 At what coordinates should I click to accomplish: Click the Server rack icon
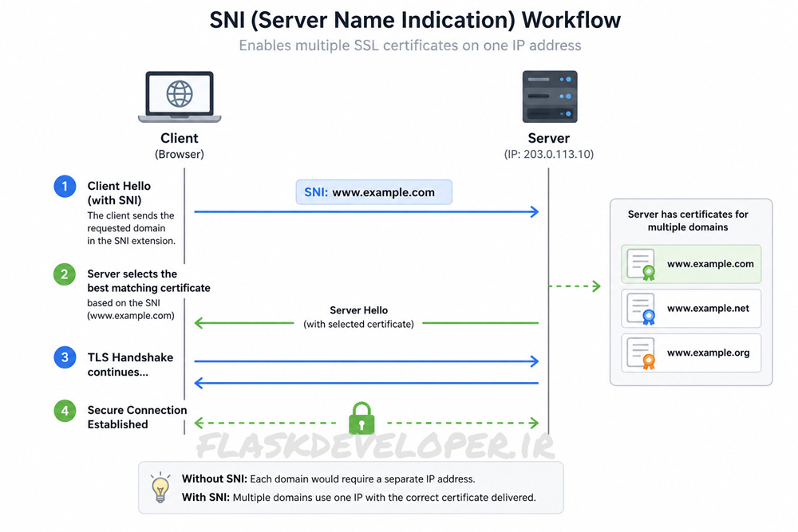click(550, 97)
